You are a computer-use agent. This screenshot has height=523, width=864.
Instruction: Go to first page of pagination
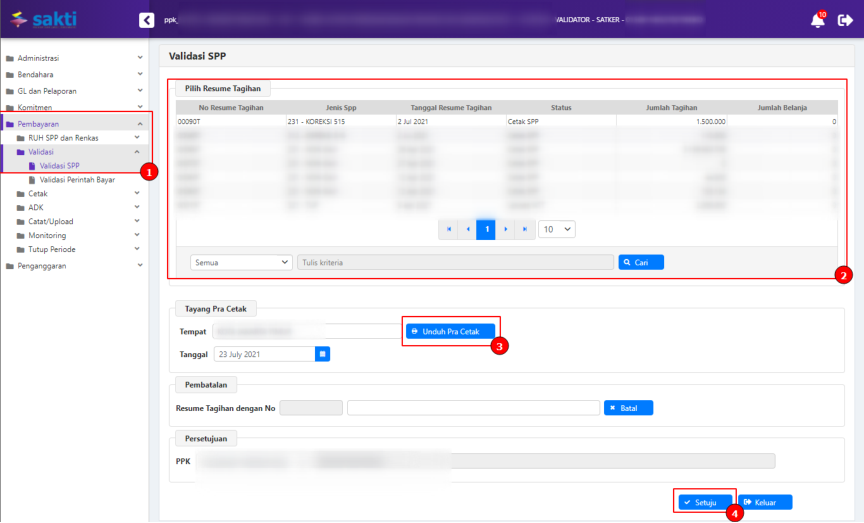coord(448,229)
